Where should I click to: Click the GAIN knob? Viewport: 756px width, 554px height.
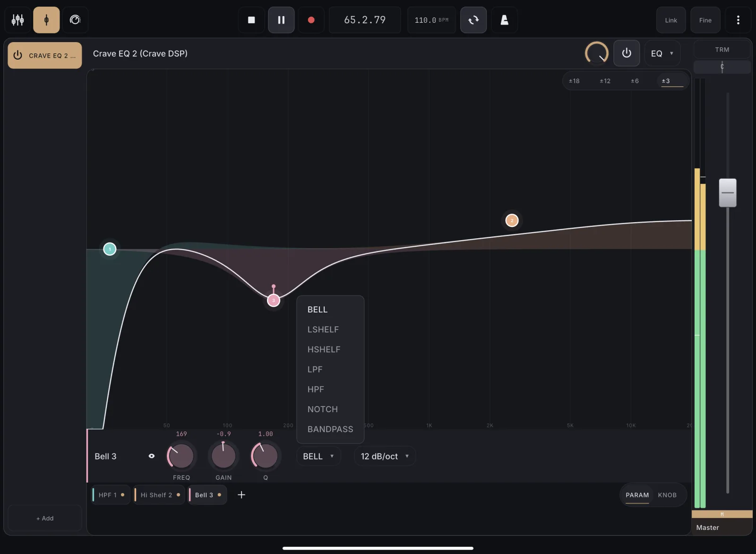[x=223, y=456]
